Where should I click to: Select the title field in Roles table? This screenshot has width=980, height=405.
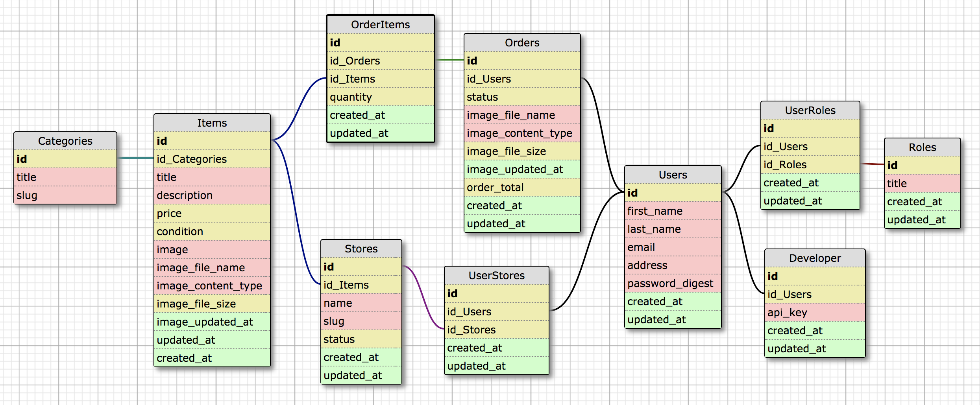(923, 183)
